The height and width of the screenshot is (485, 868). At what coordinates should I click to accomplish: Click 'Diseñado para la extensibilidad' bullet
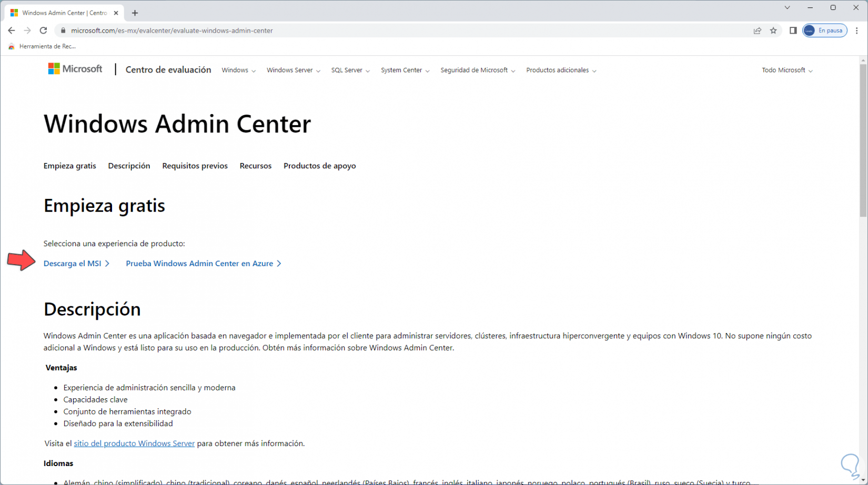(x=118, y=423)
